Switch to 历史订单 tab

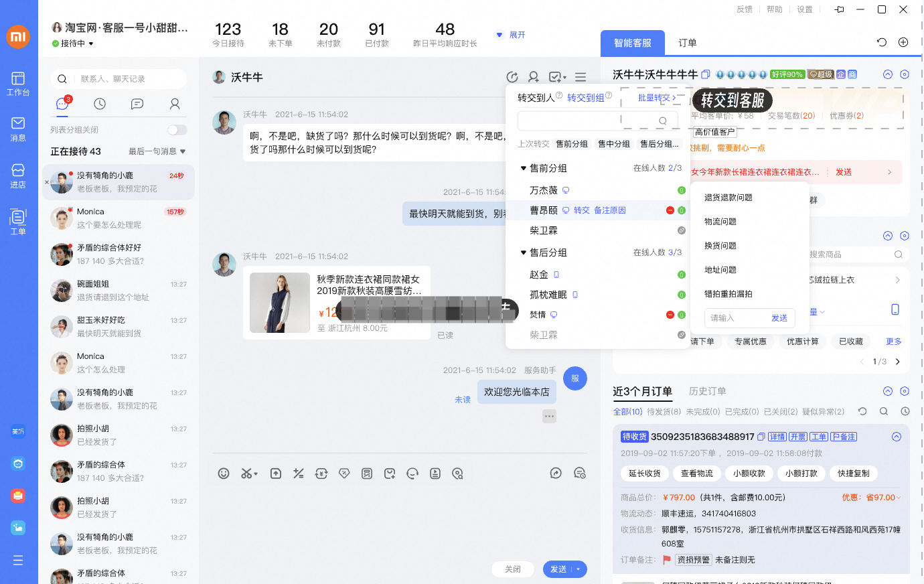click(708, 391)
